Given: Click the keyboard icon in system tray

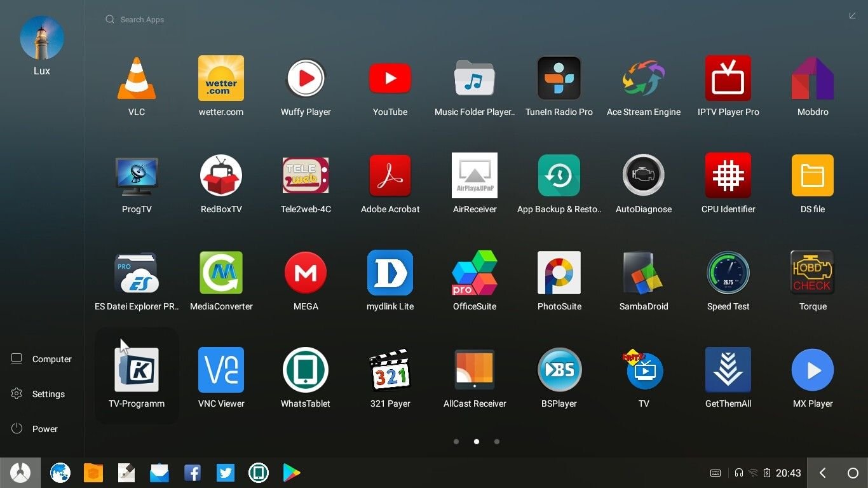Looking at the screenshot, I should click(x=715, y=473).
